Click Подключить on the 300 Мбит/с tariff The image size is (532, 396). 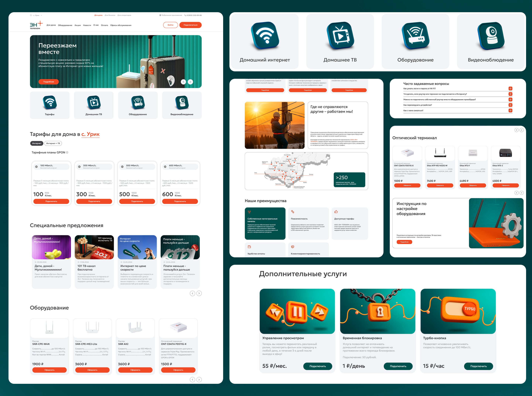[x=94, y=202]
